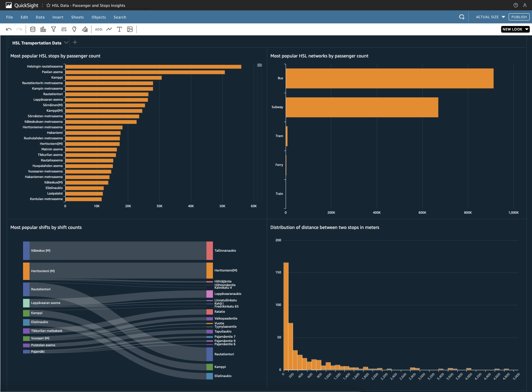
Task: Click the 'Most popular HSL stops by passenger count' title
Action: click(55, 56)
